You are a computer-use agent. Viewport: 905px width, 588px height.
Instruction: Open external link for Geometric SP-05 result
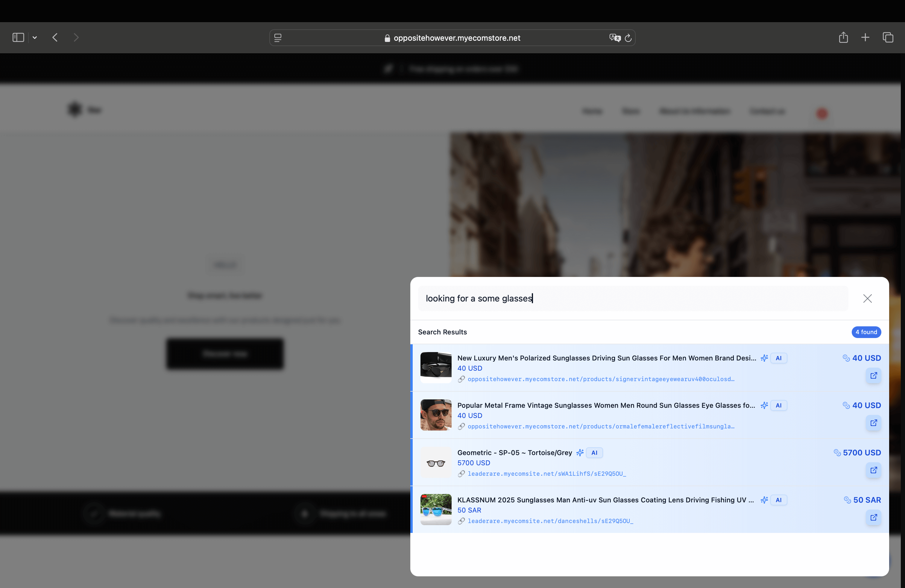point(874,470)
